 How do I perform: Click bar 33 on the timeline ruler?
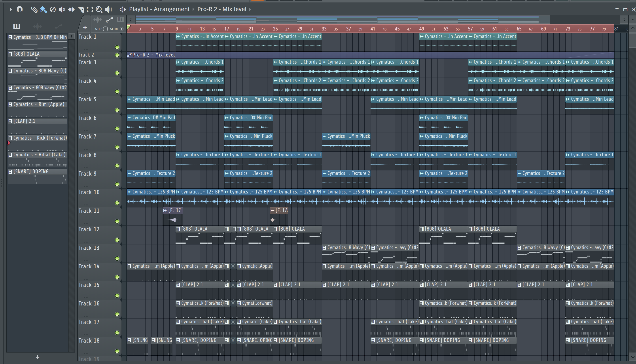click(324, 29)
